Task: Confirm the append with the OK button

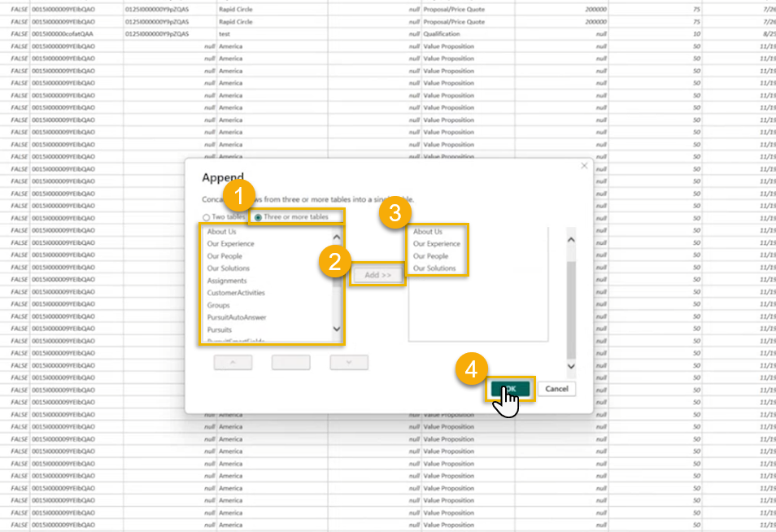Action: click(510, 389)
